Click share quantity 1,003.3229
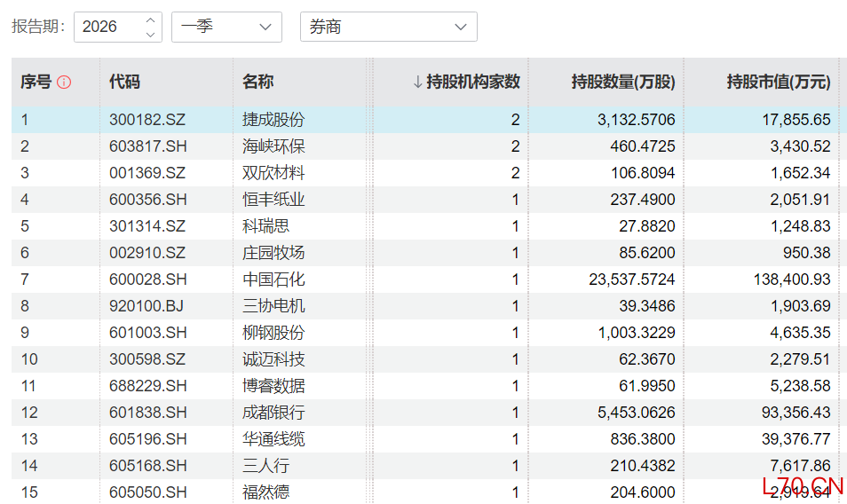Image resolution: width=847 pixels, height=504 pixels. pos(636,333)
